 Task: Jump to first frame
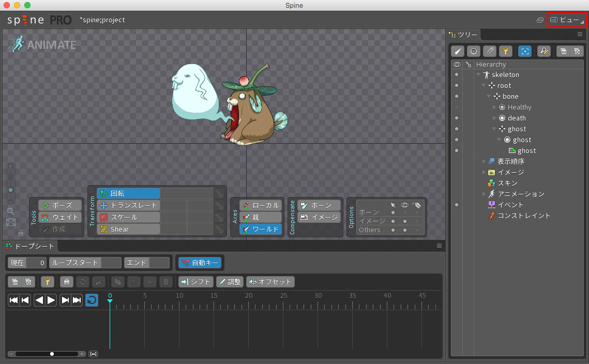[x=13, y=300]
